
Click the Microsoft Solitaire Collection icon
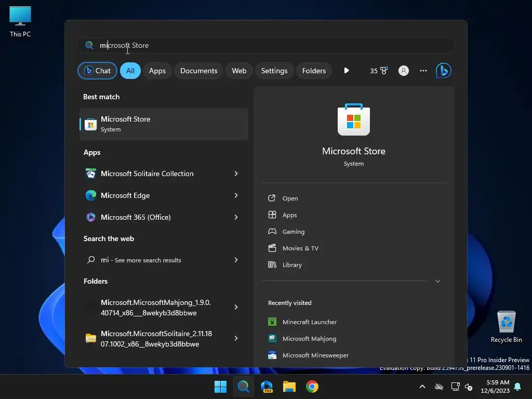(90, 174)
